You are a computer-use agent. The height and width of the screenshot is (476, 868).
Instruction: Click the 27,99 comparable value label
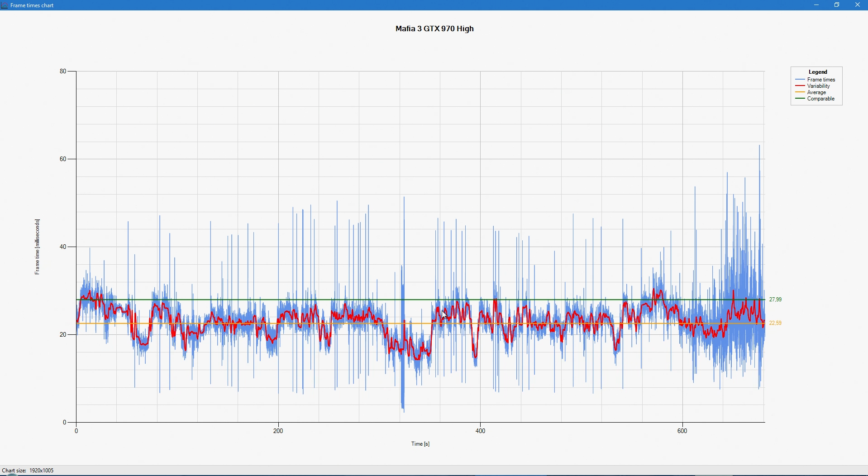tap(775, 300)
